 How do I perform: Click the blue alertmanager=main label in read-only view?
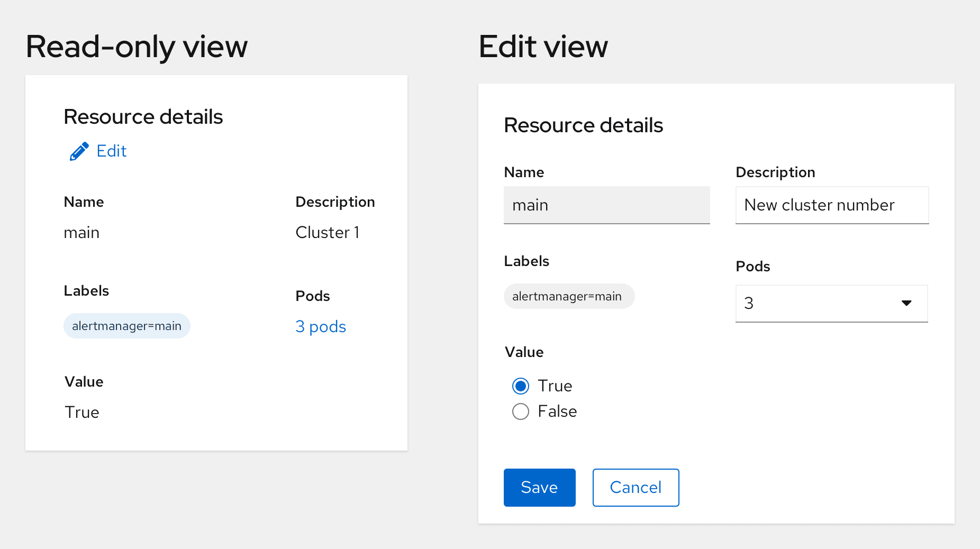pos(127,326)
